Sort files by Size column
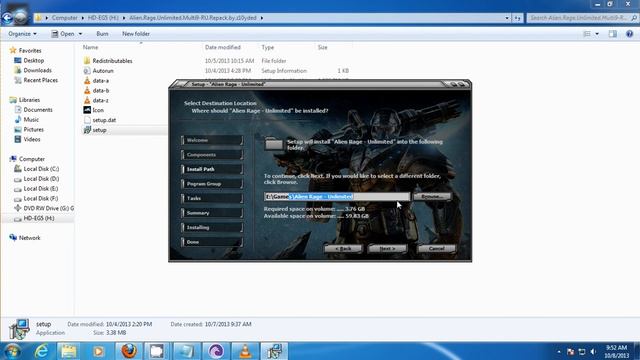The width and height of the screenshot is (640, 360). pos(322,47)
